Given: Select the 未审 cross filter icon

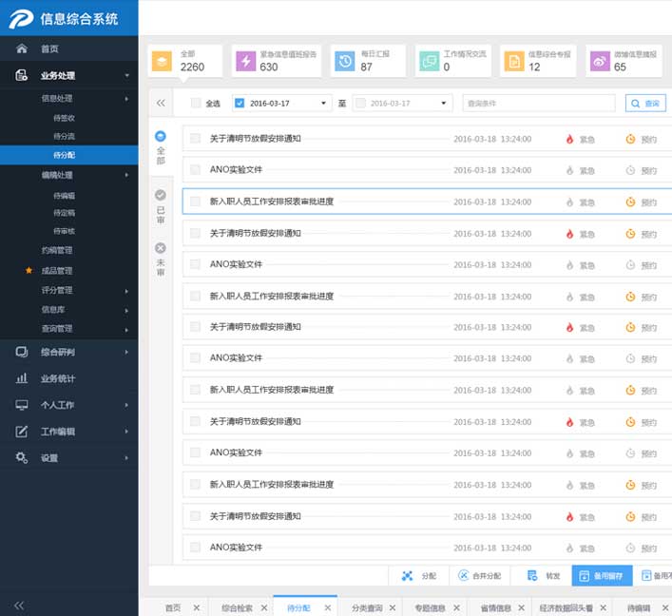Looking at the screenshot, I should click(x=161, y=248).
